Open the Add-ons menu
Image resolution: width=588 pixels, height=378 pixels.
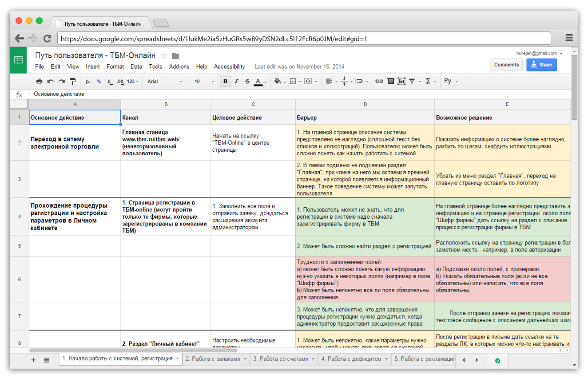point(179,67)
